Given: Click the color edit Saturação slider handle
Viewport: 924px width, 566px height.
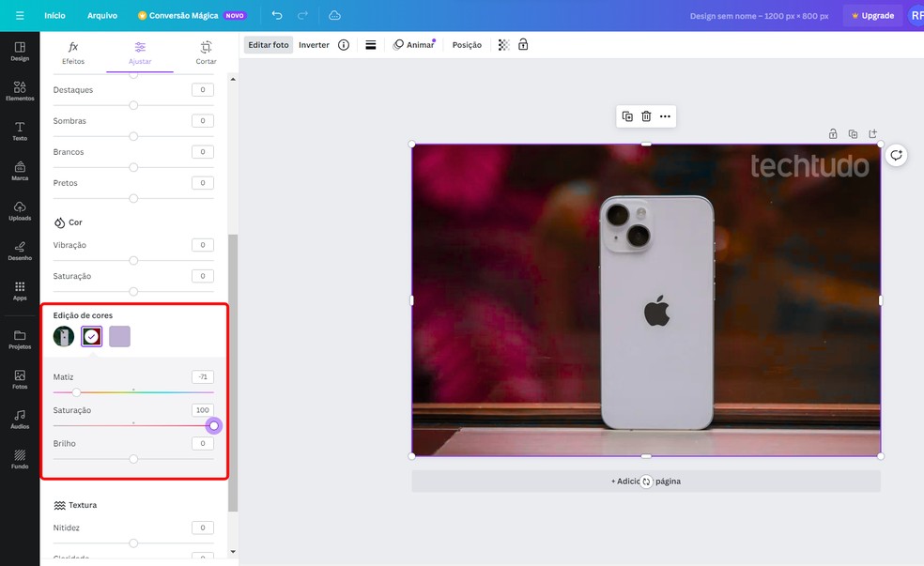Looking at the screenshot, I should coord(214,425).
